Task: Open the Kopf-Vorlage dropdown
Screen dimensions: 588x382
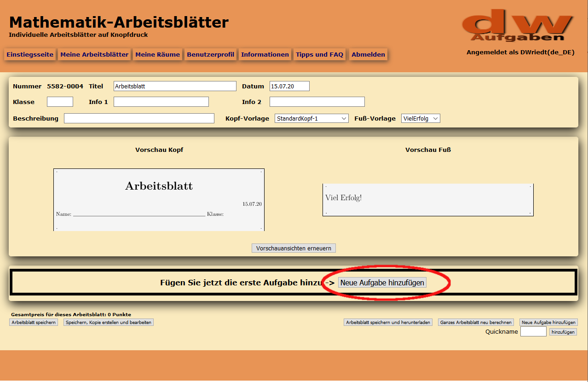Action: click(311, 118)
